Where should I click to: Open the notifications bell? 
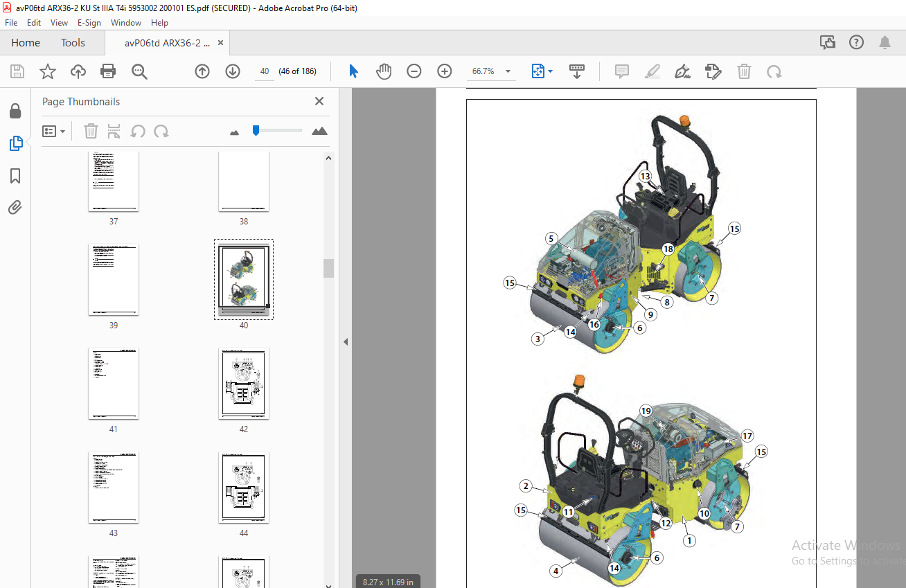[885, 43]
